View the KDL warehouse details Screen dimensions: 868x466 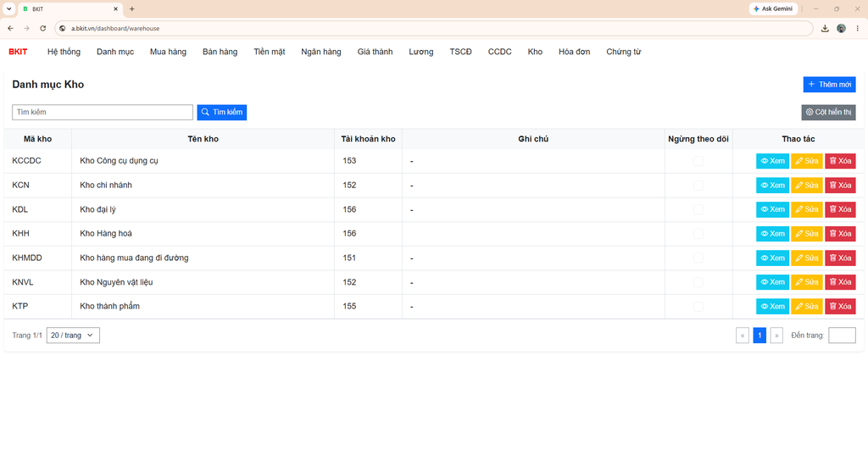pos(772,209)
